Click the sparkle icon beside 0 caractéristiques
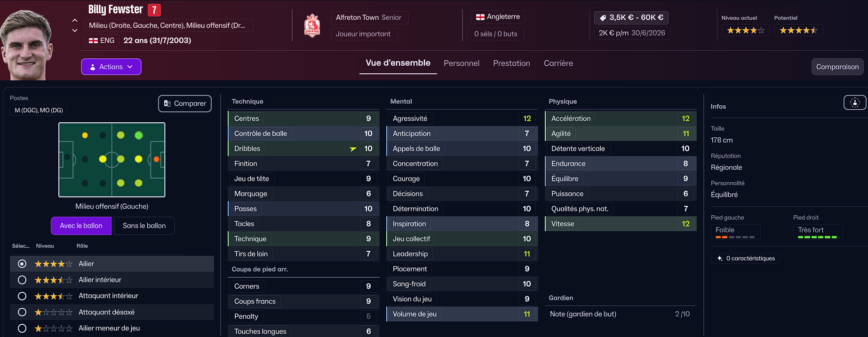The image size is (868, 337). (720, 259)
